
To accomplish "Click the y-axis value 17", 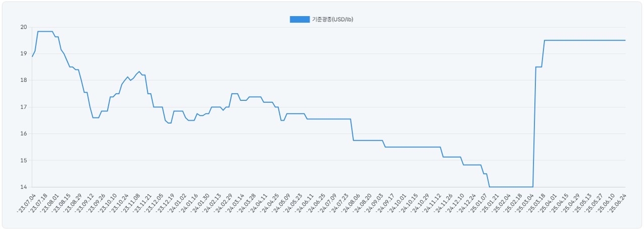I will pyautogui.click(x=23, y=107).
